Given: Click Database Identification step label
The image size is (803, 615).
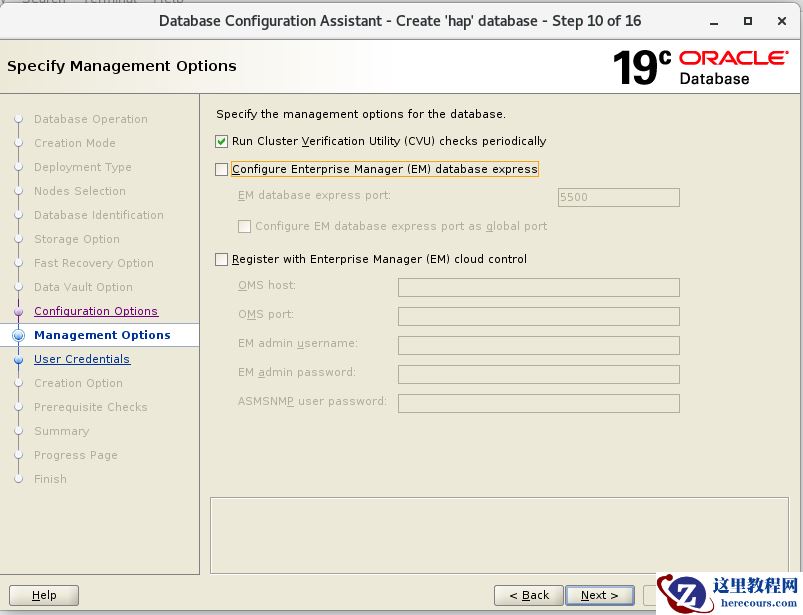Looking at the screenshot, I should coord(99,215).
